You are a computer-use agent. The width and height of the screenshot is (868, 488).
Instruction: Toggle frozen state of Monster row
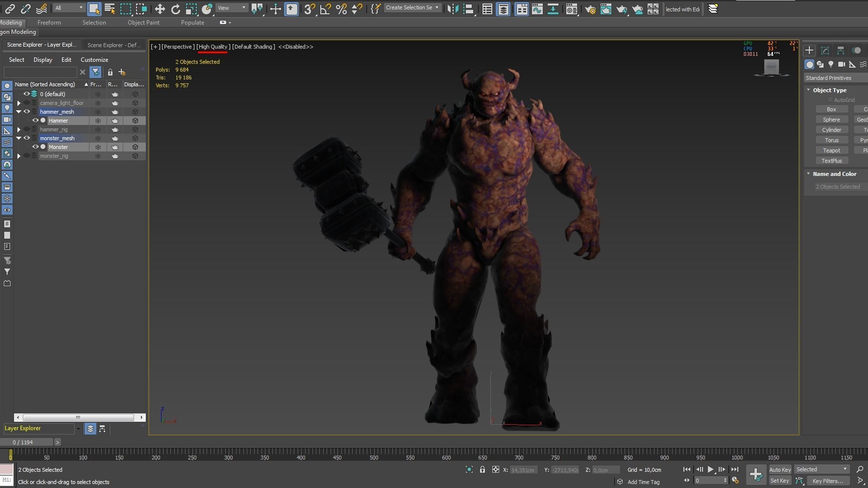click(98, 147)
